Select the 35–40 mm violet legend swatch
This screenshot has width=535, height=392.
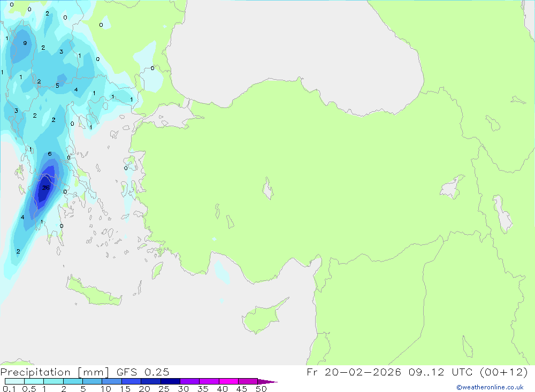coord(209,381)
